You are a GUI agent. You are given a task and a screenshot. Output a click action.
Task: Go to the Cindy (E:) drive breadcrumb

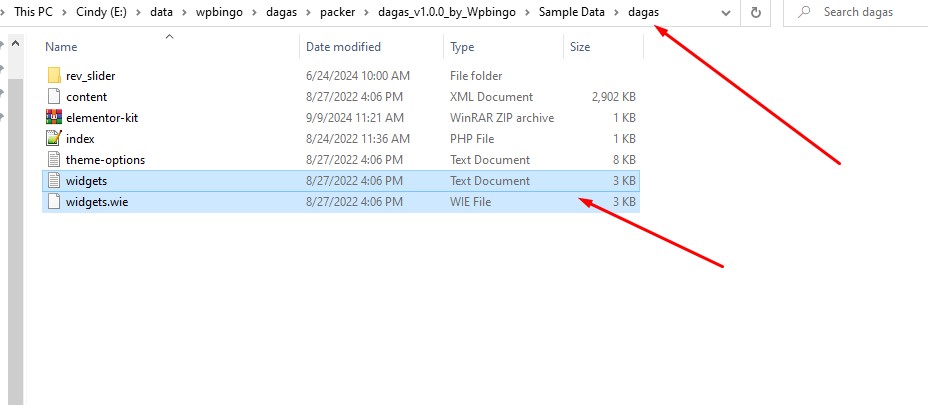tap(99, 12)
